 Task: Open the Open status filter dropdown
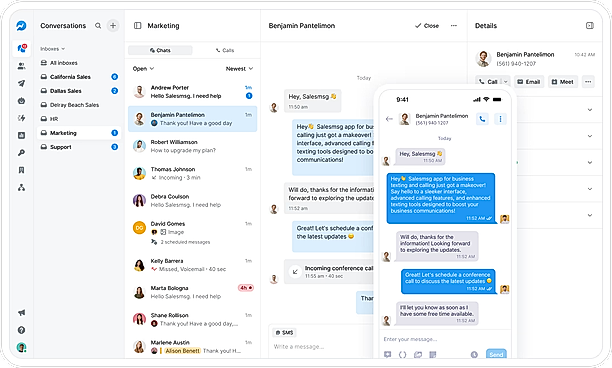tap(143, 69)
